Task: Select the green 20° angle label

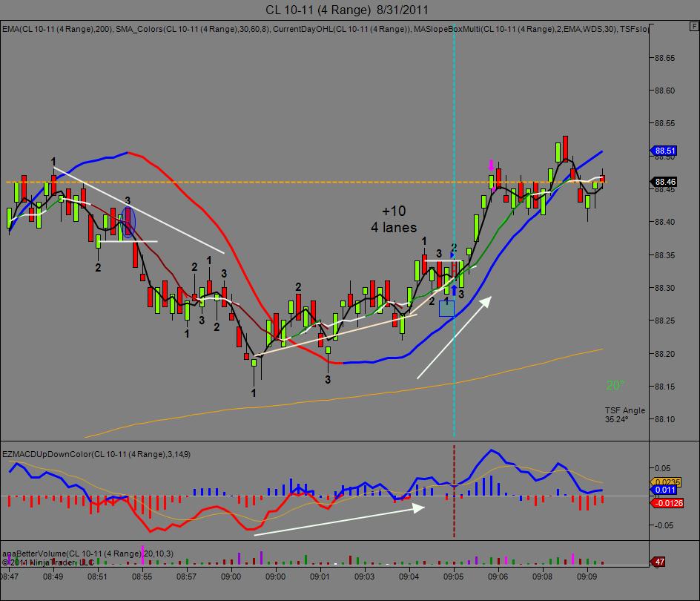Action: click(615, 385)
